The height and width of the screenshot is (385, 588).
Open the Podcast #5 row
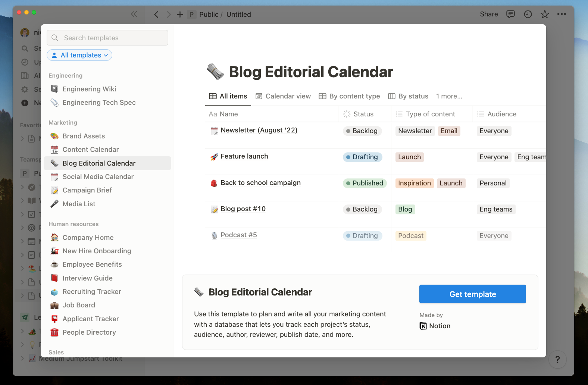point(239,235)
